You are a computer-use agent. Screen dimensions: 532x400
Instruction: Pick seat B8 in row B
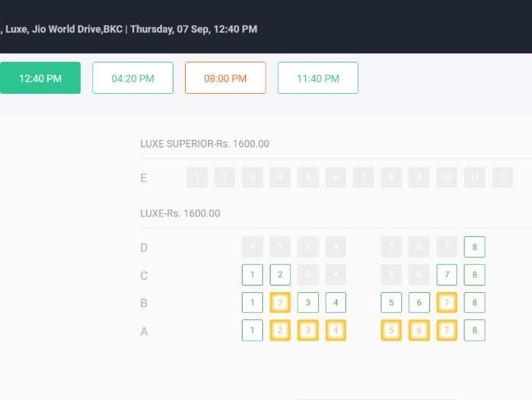click(474, 303)
